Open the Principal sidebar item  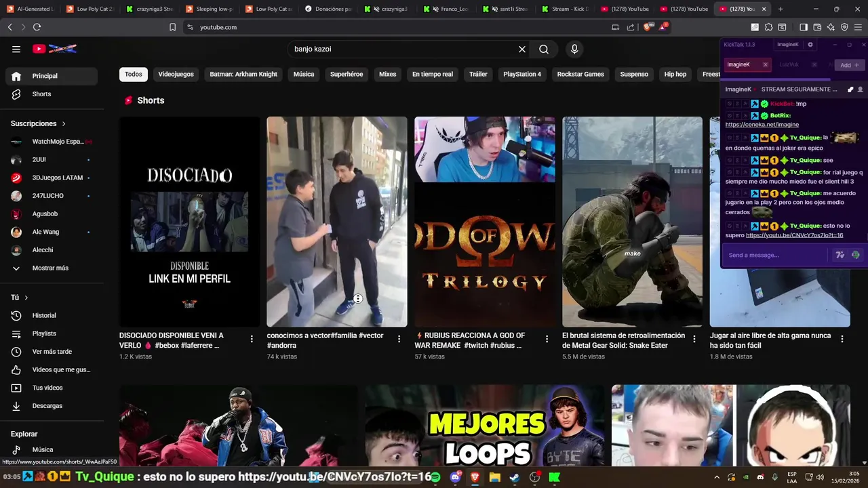click(52, 76)
